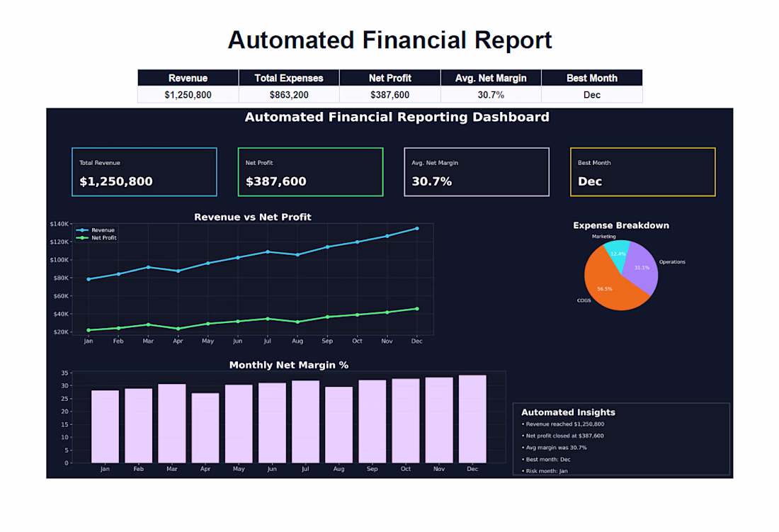Click the Automated Financial Report title
The width and height of the screenshot is (779, 532).
pyautogui.click(x=389, y=40)
